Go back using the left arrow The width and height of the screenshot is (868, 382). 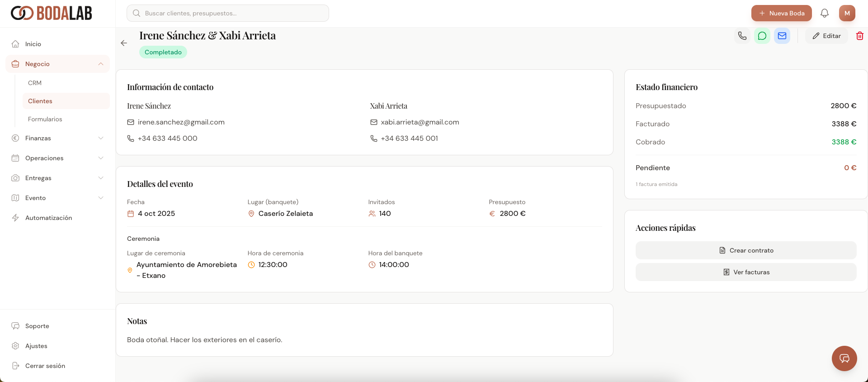coord(124,43)
